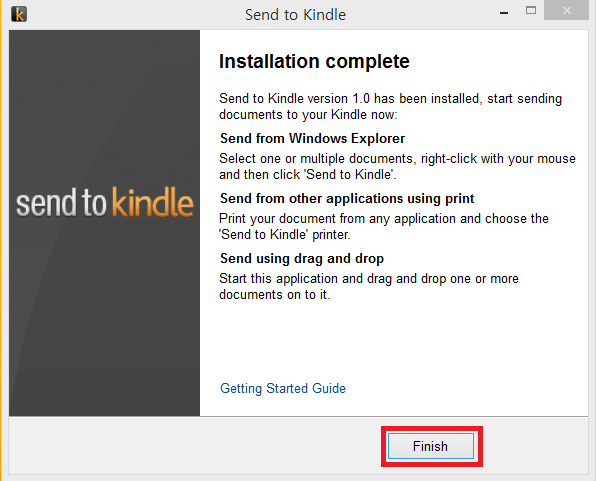This screenshot has width=596, height=481.
Task: Click the version 1.0 installed message text
Action: [390, 106]
